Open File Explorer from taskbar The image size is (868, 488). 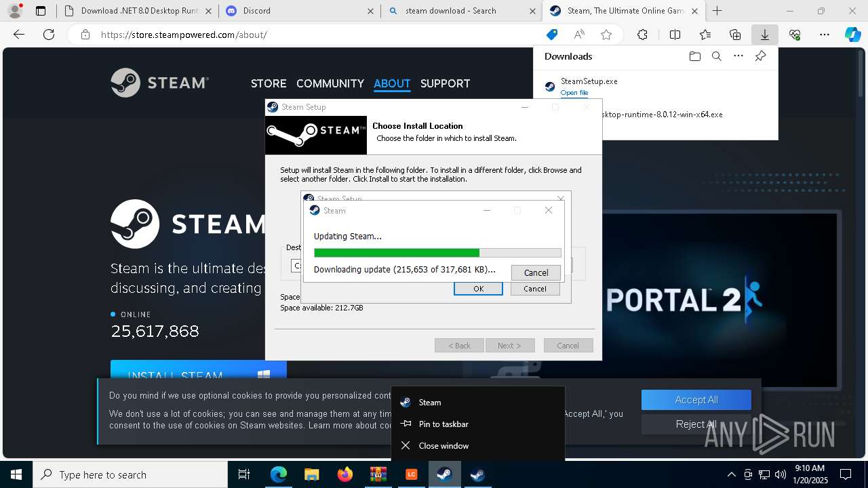(x=311, y=474)
